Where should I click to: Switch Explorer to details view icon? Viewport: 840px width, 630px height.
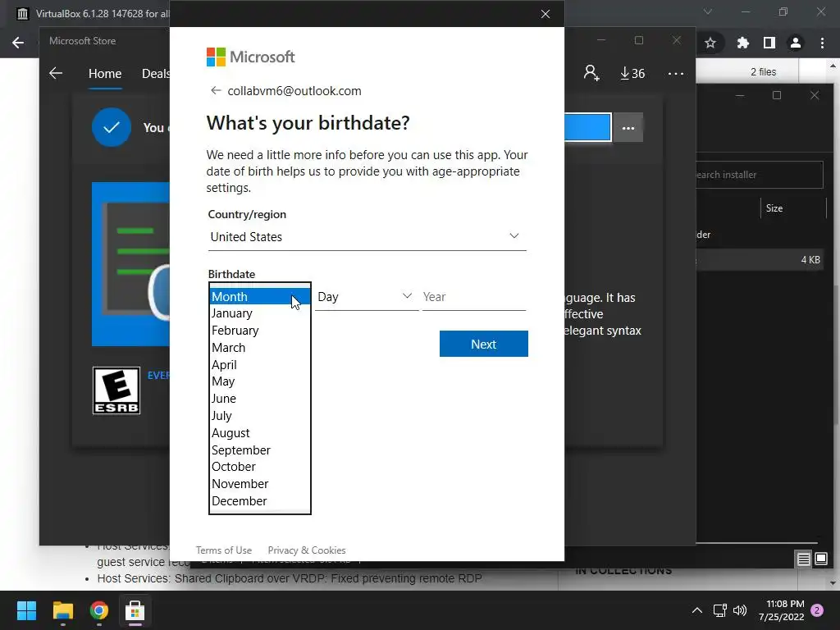pyautogui.click(x=804, y=559)
